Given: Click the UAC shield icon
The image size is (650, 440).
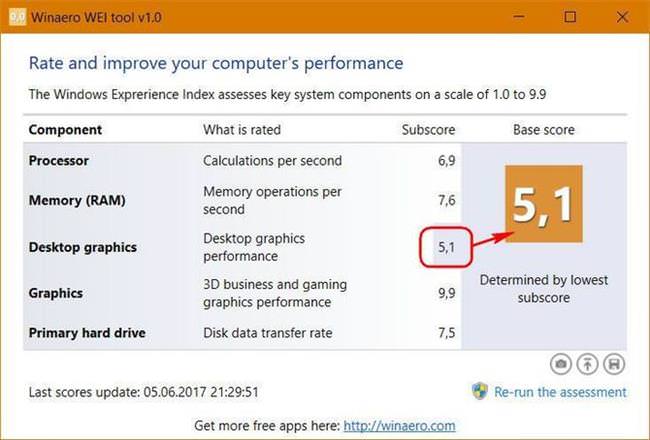Looking at the screenshot, I should tap(479, 391).
